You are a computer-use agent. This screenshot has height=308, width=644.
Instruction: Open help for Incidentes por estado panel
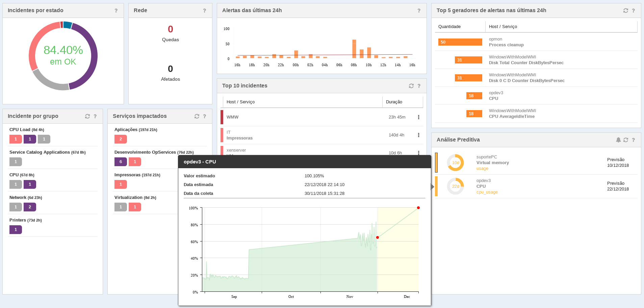point(116,10)
